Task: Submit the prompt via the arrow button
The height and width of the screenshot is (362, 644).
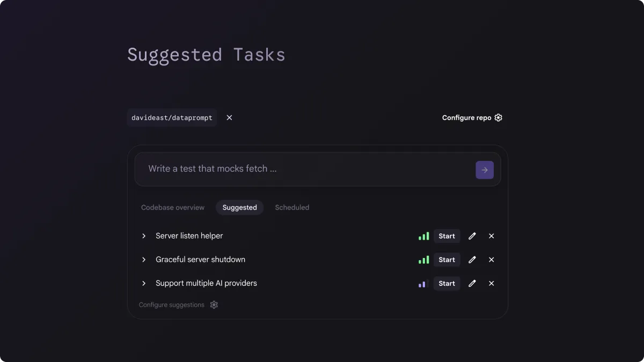Action: coord(484,169)
